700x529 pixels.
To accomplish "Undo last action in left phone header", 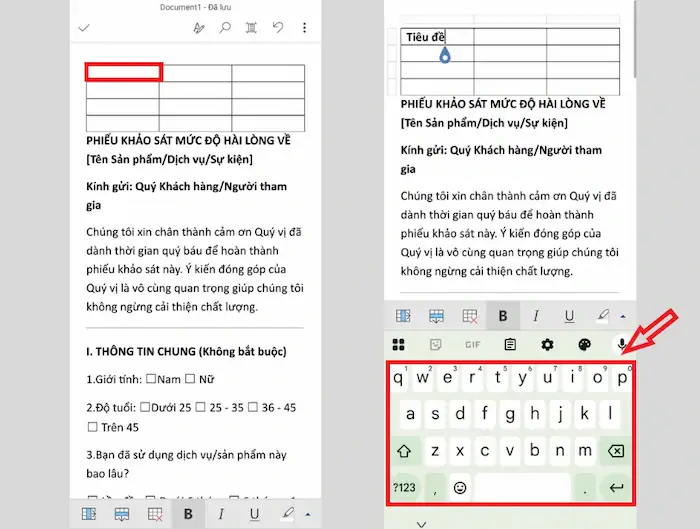I will pyautogui.click(x=278, y=28).
